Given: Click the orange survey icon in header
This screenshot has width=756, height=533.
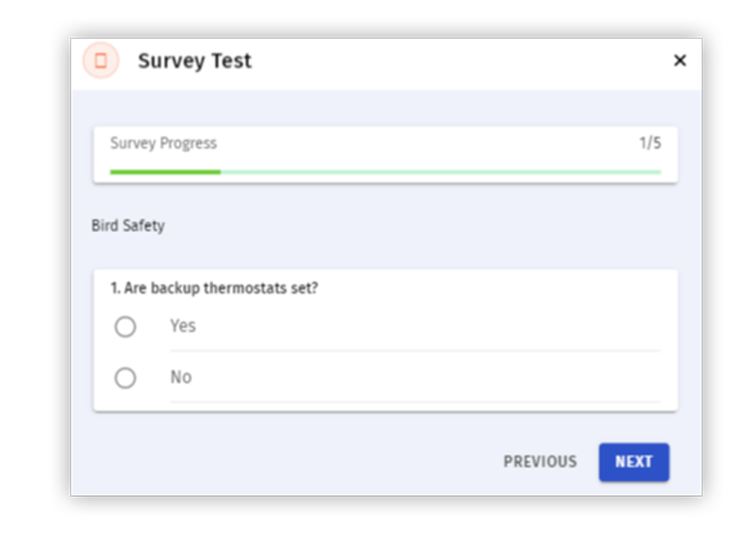Looking at the screenshot, I should coord(101,60).
